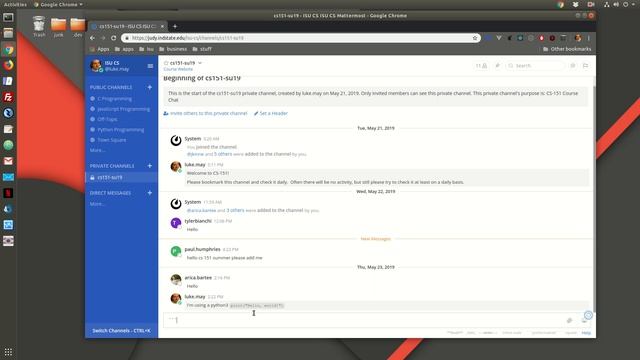Select the cs151-su19 browser tab
The image size is (640, 360).
[x=127, y=26]
